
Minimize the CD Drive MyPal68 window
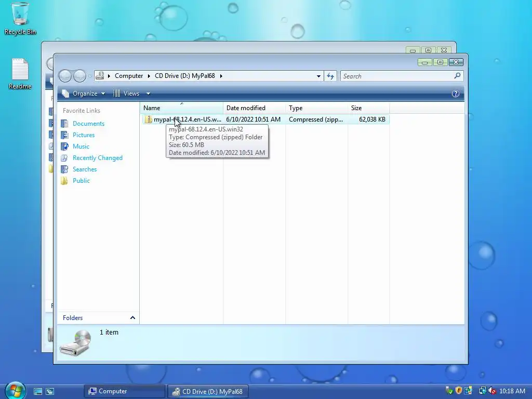[x=424, y=62]
